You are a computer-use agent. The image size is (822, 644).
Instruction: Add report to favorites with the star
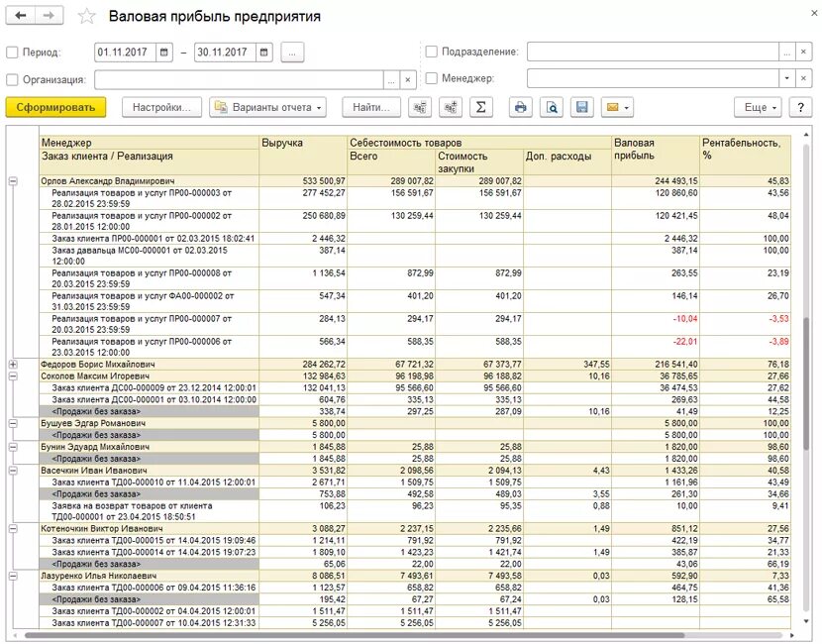[x=86, y=16]
